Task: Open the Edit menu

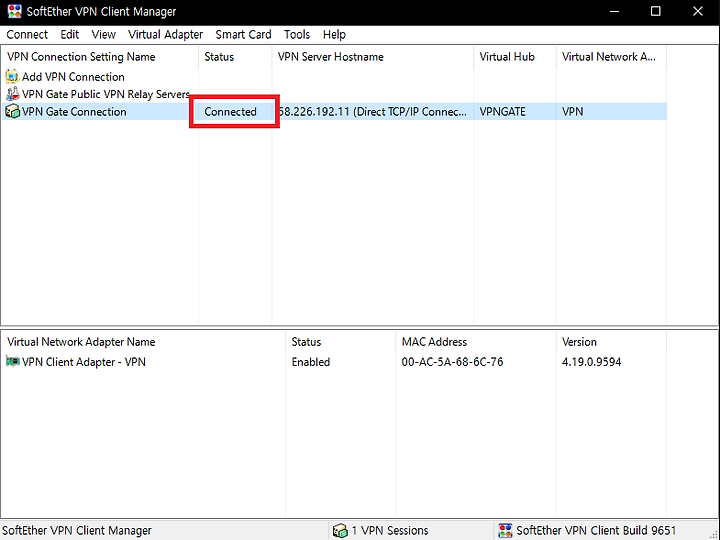Action: tap(69, 34)
